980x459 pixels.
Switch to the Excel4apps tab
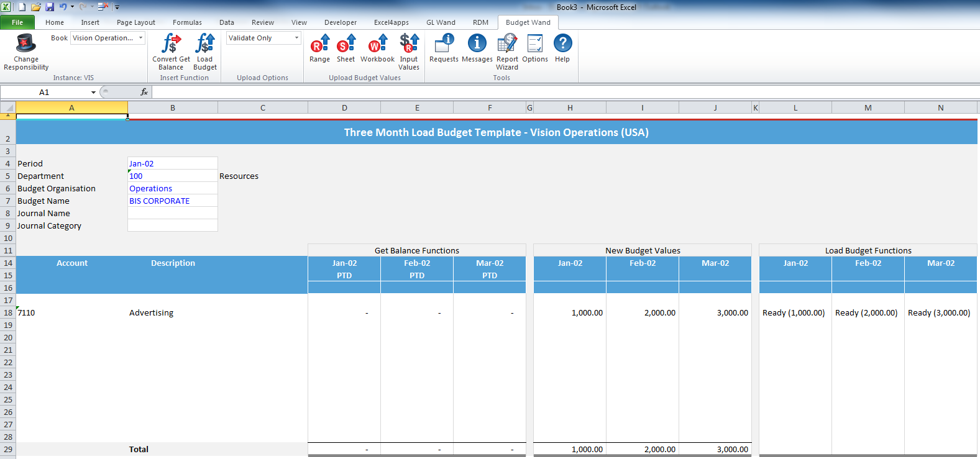(392, 22)
